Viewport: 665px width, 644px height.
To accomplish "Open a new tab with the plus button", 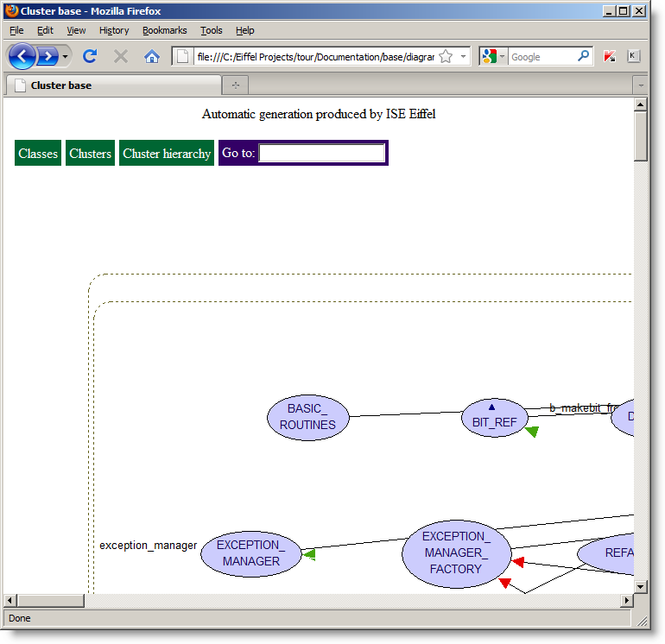I will pos(235,85).
